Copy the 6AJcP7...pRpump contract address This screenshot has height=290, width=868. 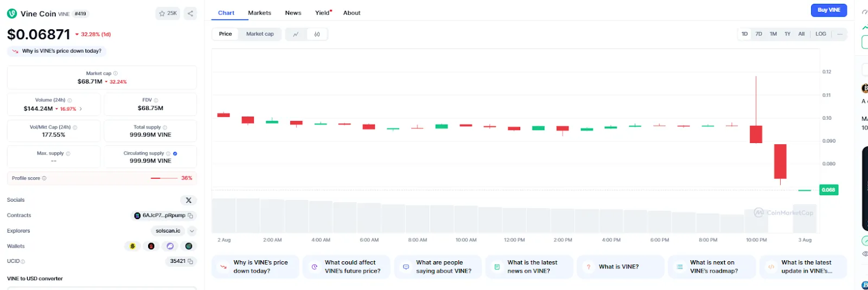190,216
